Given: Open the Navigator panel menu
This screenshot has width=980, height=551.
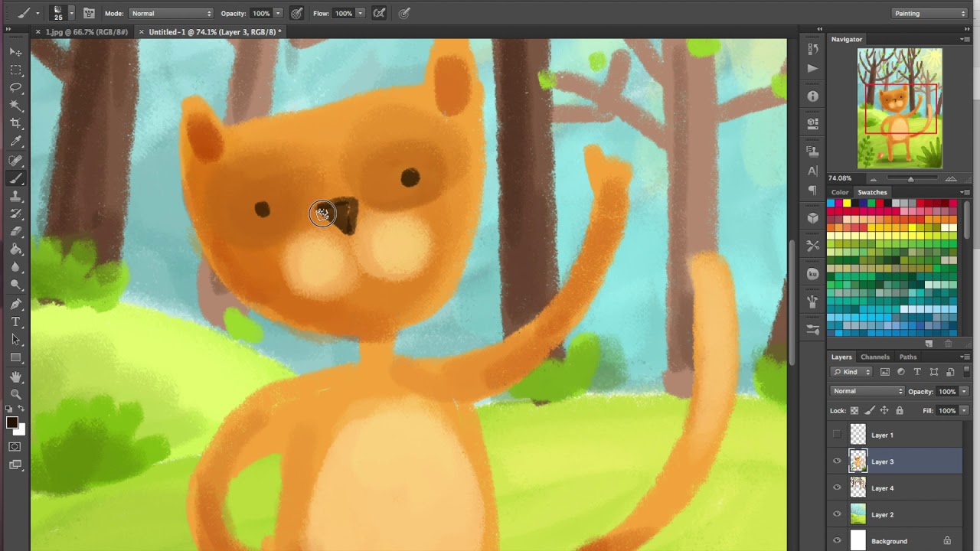Looking at the screenshot, I should tap(965, 39).
